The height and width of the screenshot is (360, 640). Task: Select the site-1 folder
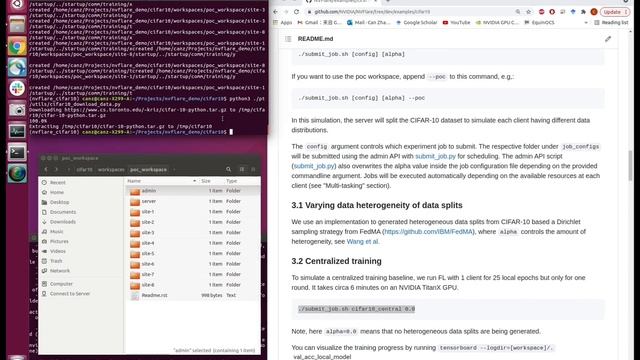click(x=192, y=211)
